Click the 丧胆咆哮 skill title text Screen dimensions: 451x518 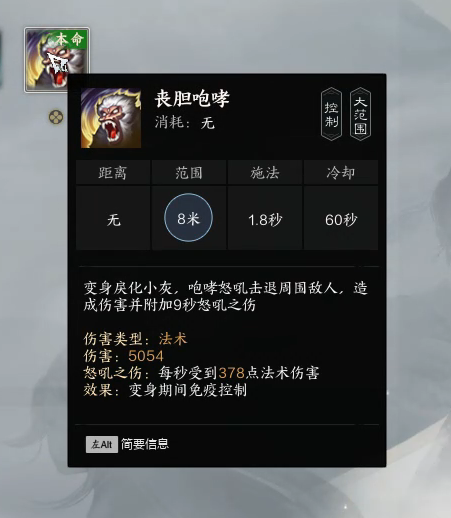(x=192, y=99)
